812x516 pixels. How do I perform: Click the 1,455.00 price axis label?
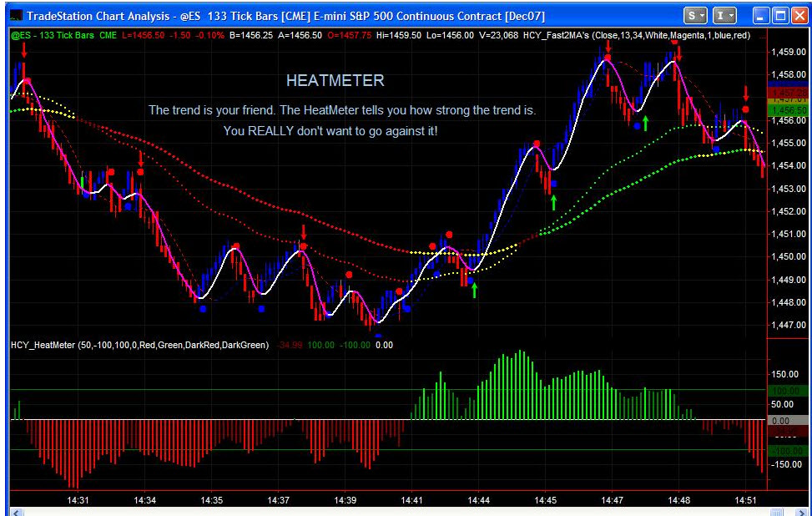point(789,143)
